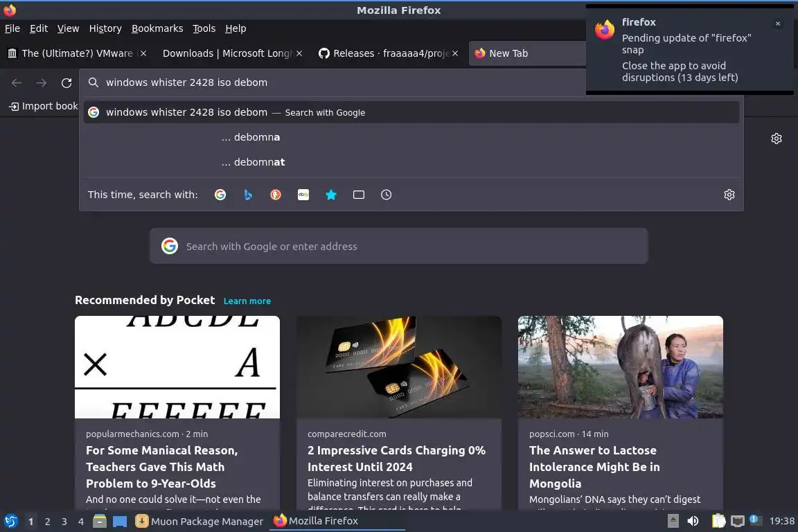Open the clipboard tray icon

point(718,522)
